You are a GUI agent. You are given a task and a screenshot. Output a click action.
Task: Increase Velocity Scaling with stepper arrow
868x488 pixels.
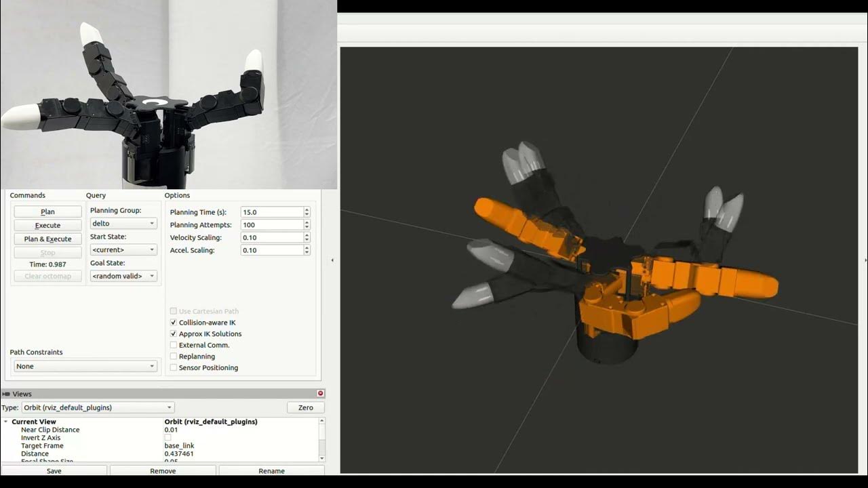pyautogui.click(x=307, y=235)
